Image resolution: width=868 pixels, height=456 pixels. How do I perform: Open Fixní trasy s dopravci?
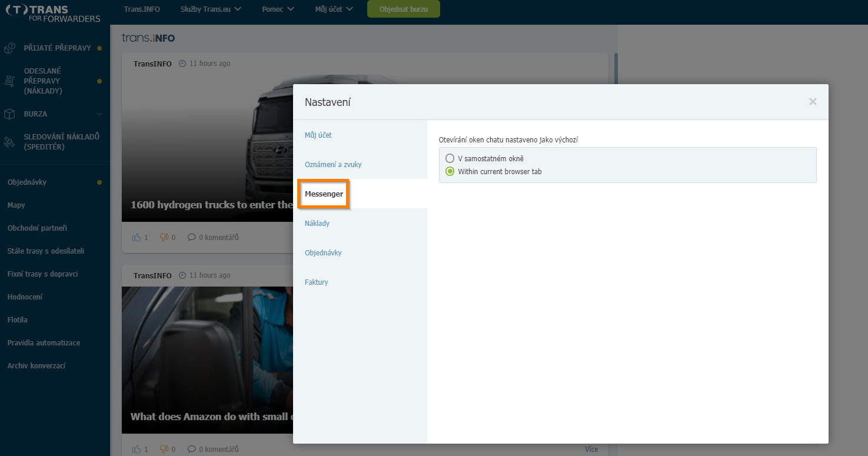tap(42, 274)
